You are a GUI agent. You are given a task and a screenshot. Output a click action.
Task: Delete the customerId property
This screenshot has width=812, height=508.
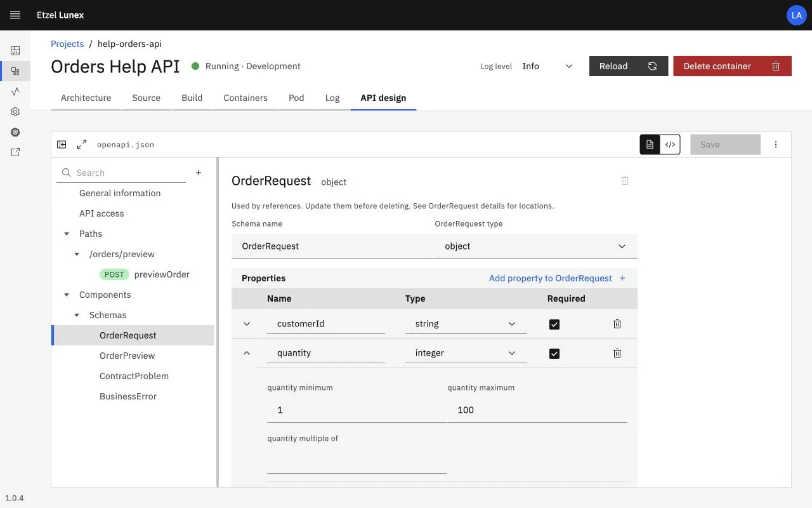617,324
